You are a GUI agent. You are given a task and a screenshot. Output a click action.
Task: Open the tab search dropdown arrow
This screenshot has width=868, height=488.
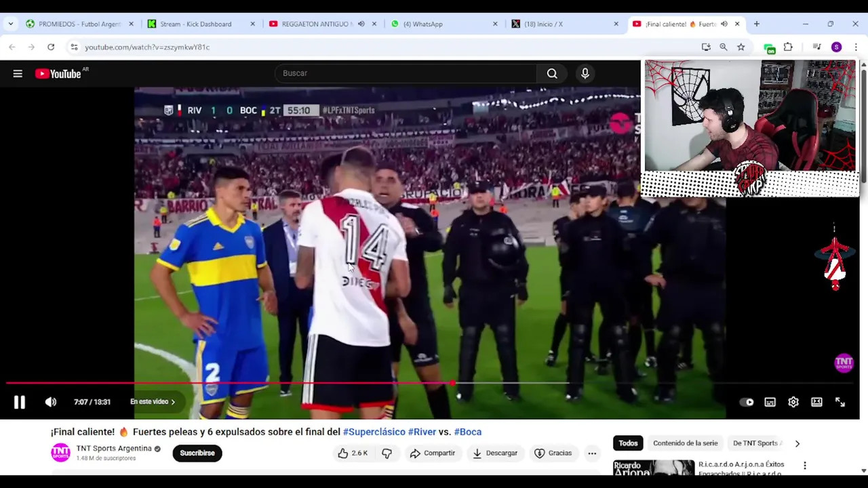point(10,24)
